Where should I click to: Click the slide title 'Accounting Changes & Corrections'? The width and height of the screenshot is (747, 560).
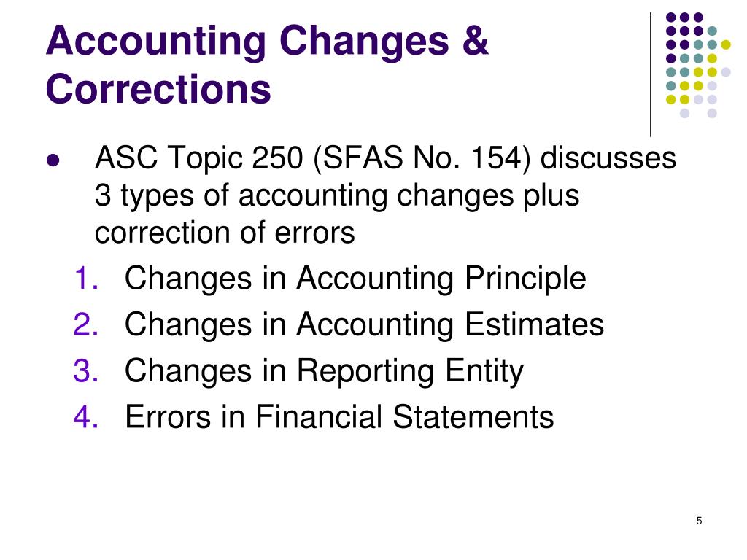(267, 64)
